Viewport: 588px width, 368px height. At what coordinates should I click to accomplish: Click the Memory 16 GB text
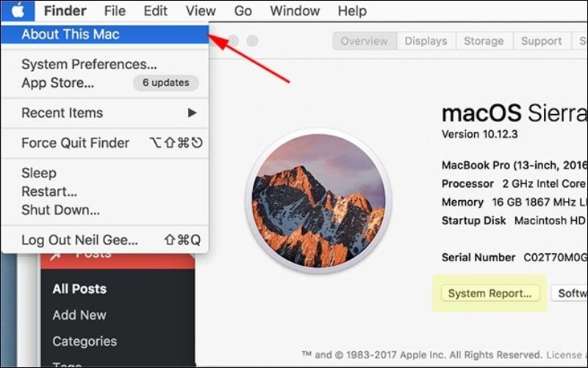pos(514,202)
